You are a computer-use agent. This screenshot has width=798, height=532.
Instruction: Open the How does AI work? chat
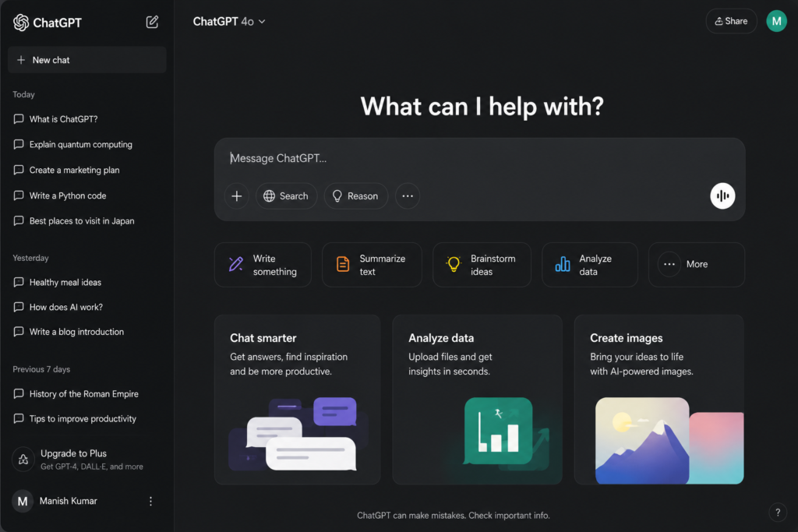[x=66, y=307]
